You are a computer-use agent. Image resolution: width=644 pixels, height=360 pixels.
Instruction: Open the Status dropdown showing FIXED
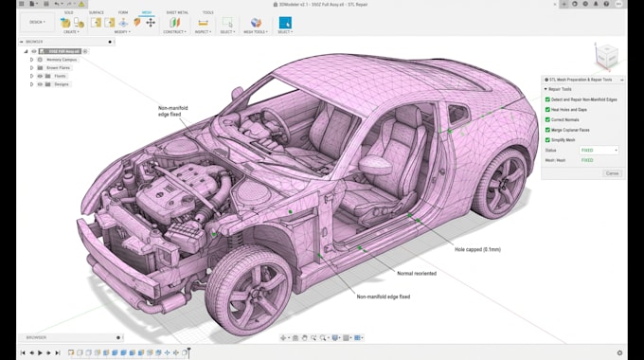(599, 150)
